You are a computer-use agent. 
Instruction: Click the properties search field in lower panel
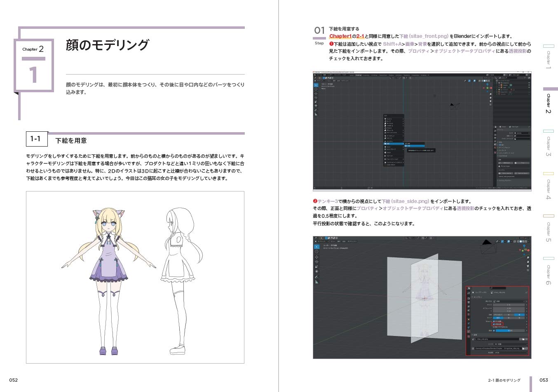pos(497,288)
